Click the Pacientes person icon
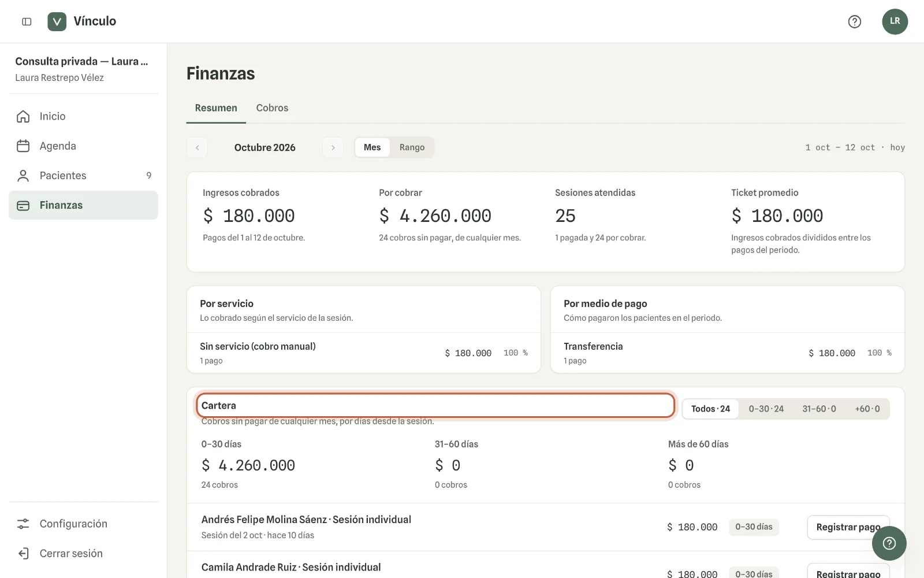Image resolution: width=924 pixels, height=578 pixels. [23, 175]
